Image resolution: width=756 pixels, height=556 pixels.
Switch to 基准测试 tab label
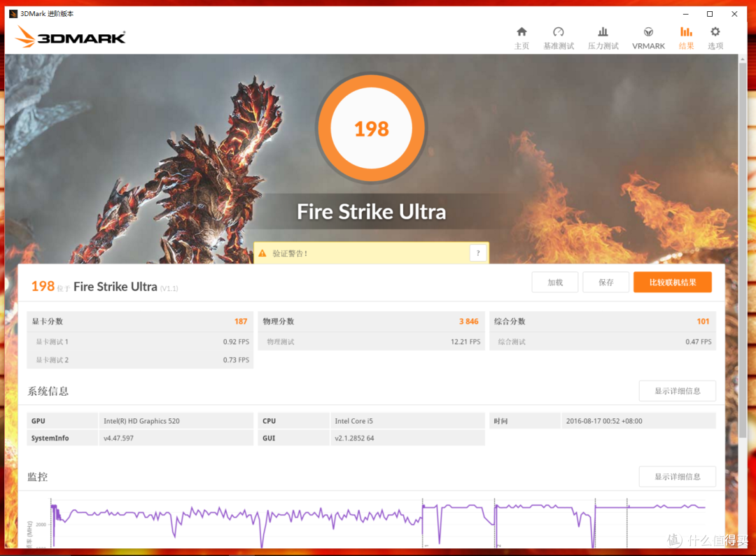(x=559, y=45)
